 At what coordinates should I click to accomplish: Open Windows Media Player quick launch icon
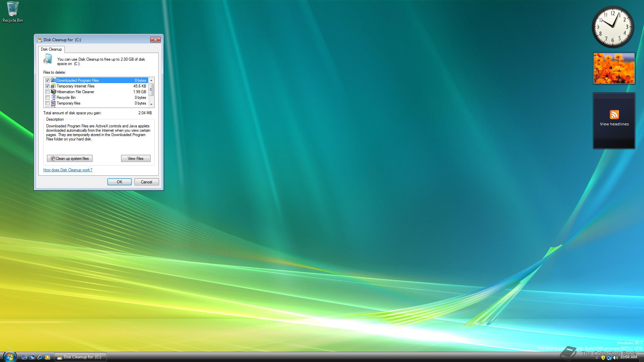click(48, 357)
